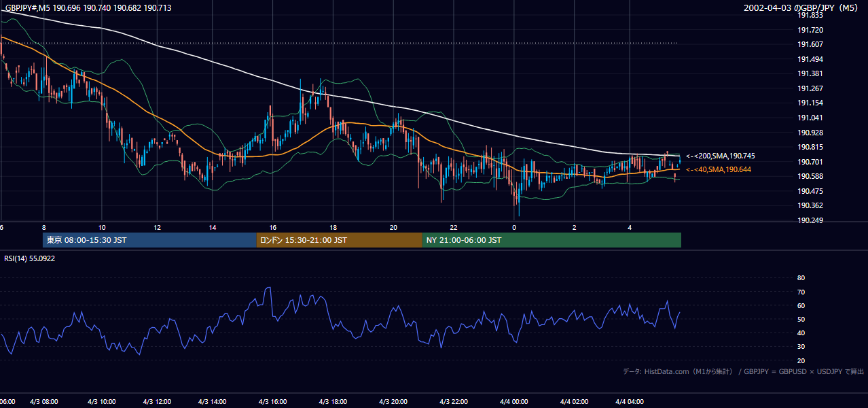The image size is (868, 408).
Task: Click the bottom timeline label 4/4 00:00
Action: [514, 402]
